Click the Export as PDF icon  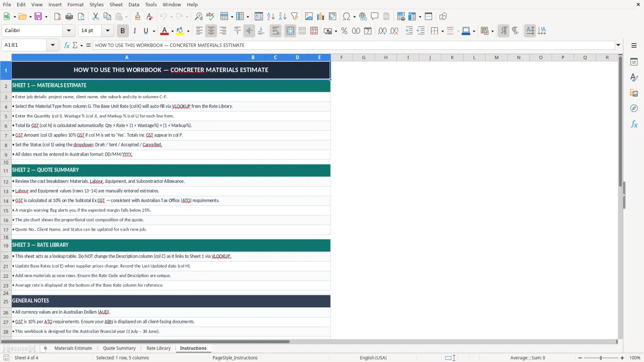click(57, 17)
